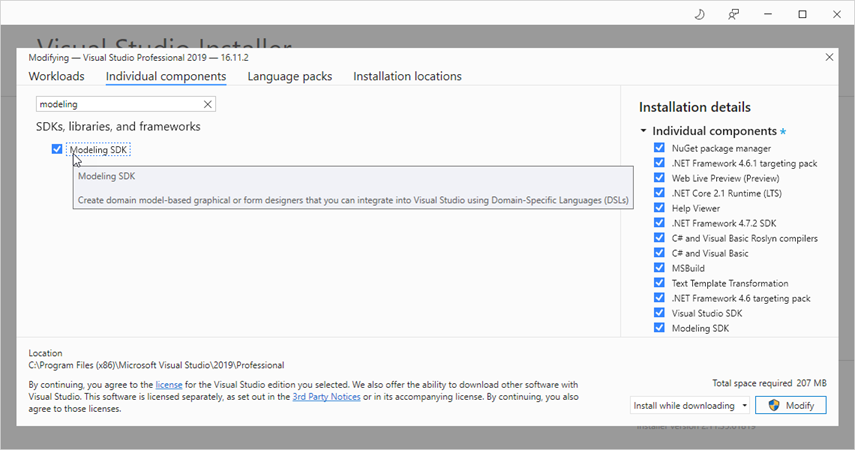This screenshot has height=450, width=855.
Task: Go to the Installation locations tab
Action: point(407,76)
